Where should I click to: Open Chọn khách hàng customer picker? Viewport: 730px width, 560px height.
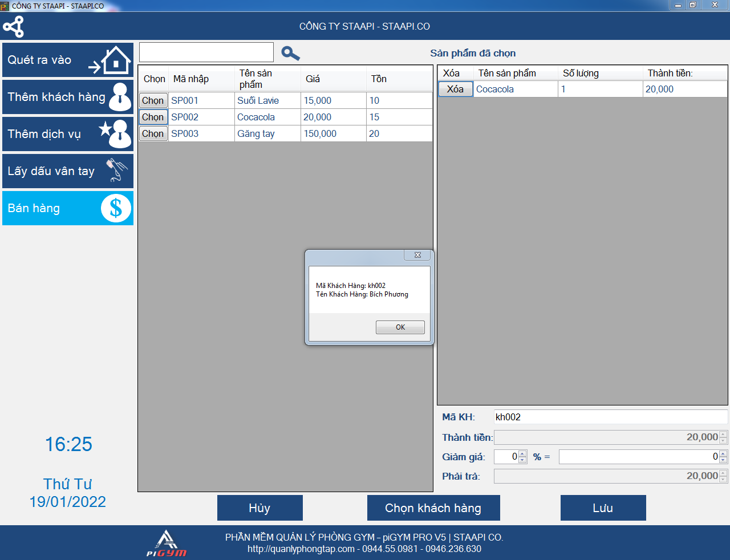coord(433,508)
